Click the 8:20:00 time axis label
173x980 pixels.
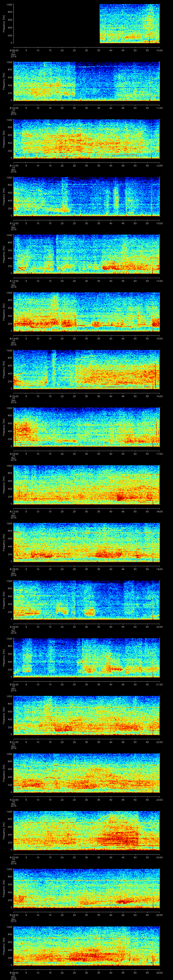pyautogui.click(x=14, y=684)
